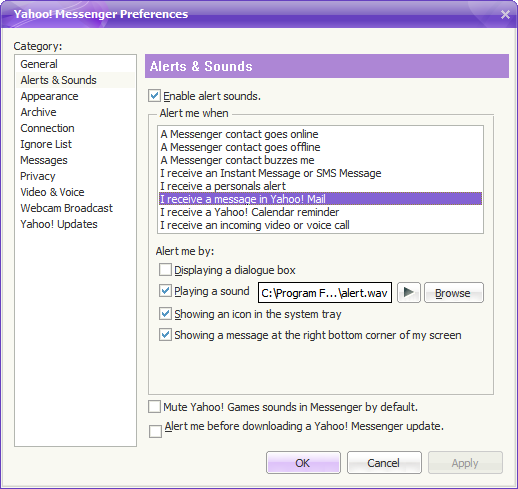
Task: Click the Cancel button
Action: [x=384, y=463]
